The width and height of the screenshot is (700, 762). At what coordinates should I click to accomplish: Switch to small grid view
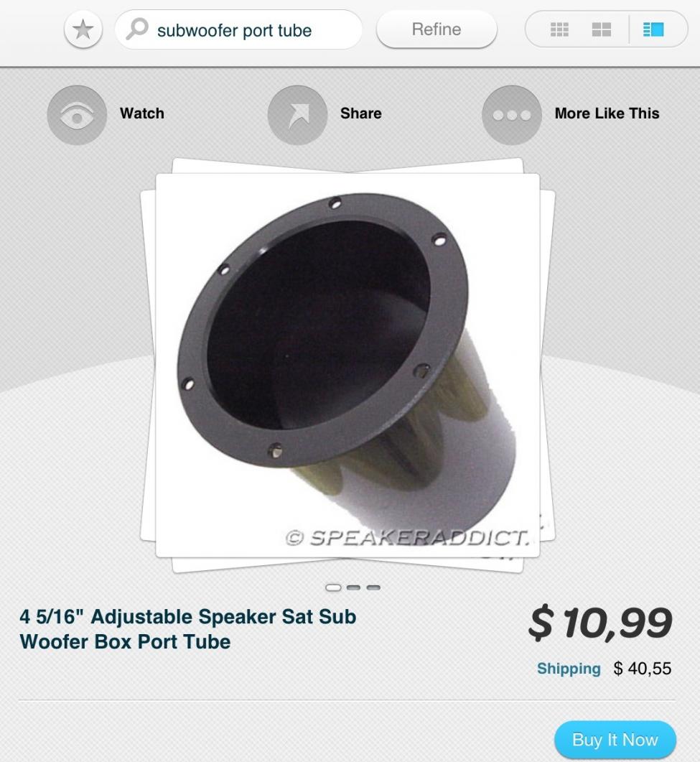tap(559, 29)
